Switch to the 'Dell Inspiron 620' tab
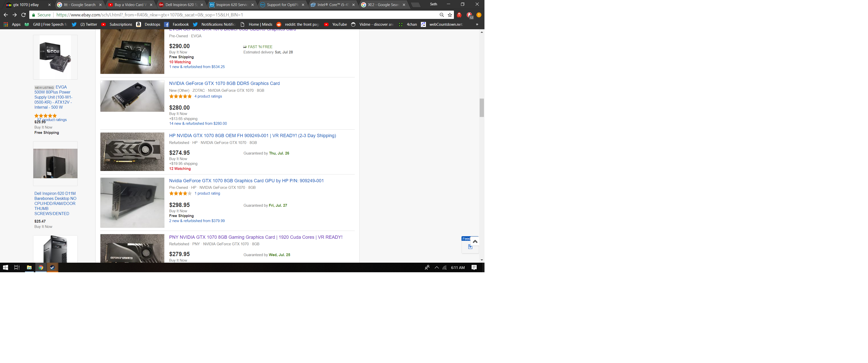The height and width of the screenshot is (363, 868). click(181, 5)
